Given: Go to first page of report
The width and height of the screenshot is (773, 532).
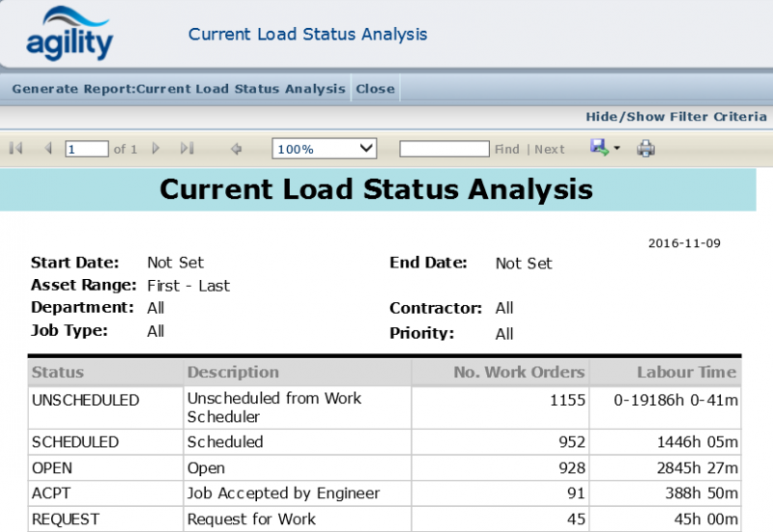Looking at the screenshot, I should pos(15,149).
